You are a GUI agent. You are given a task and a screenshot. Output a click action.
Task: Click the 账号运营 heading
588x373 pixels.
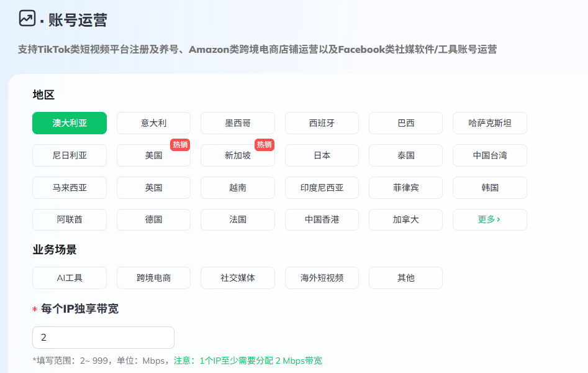click(78, 20)
